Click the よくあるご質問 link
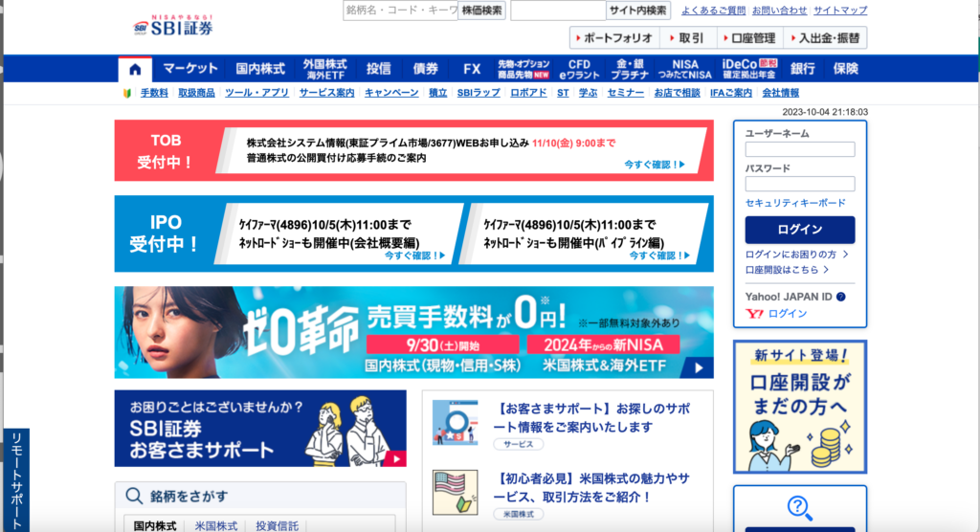Screen dimensions: 980x532 pyautogui.click(x=713, y=11)
